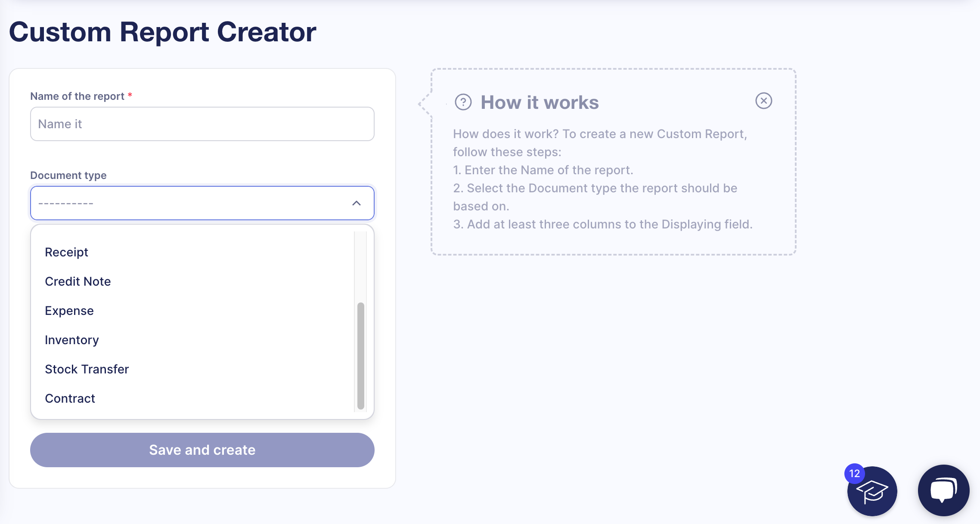This screenshot has width=980, height=524.
Task: Select Receipt from the document list
Action: click(x=66, y=252)
